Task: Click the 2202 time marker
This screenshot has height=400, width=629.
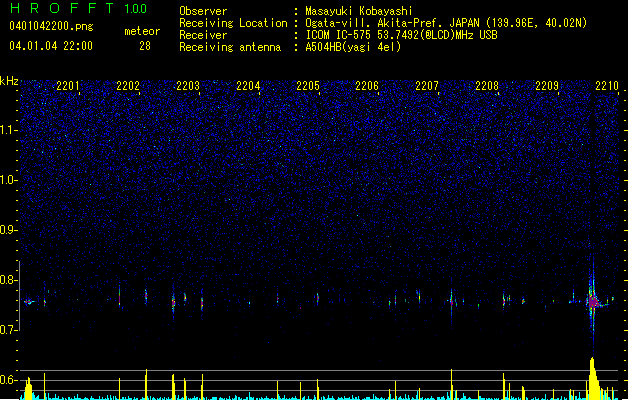Action: click(x=128, y=86)
